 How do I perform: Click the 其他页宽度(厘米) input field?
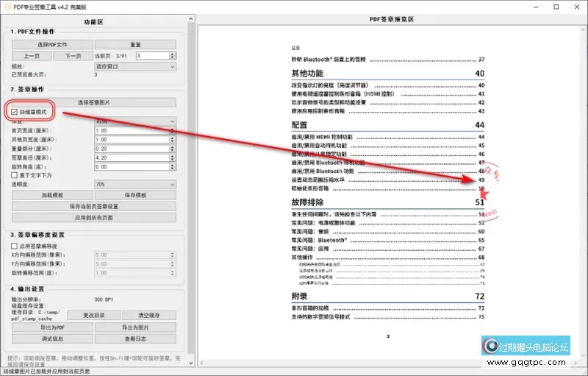pos(132,140)
